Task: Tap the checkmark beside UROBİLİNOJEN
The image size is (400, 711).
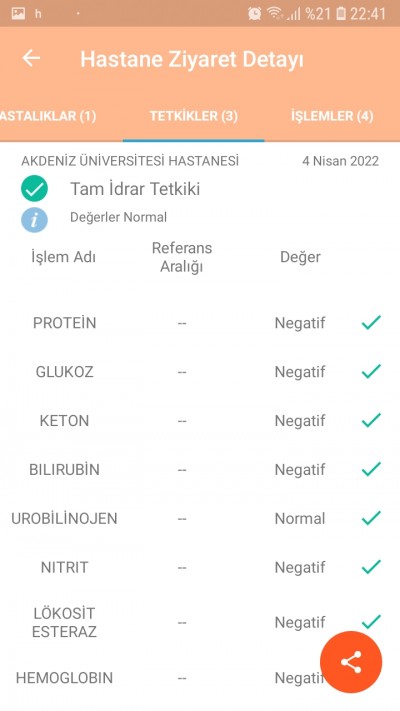Action: tap(371, 518)
